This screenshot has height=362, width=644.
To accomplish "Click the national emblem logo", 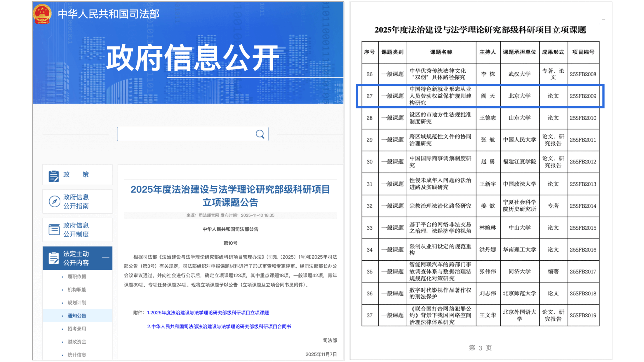I will (42, 14).
